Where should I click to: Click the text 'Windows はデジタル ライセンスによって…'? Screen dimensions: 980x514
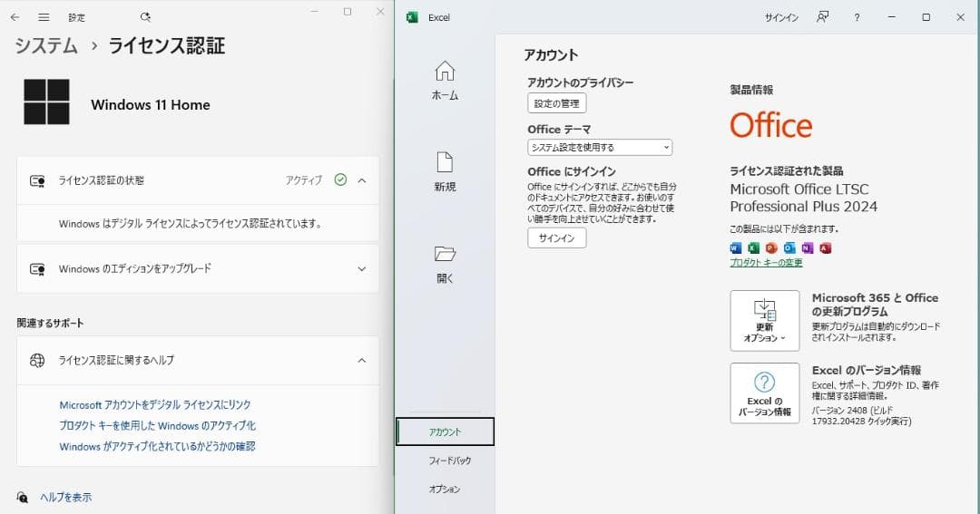(x=190, y=224)
